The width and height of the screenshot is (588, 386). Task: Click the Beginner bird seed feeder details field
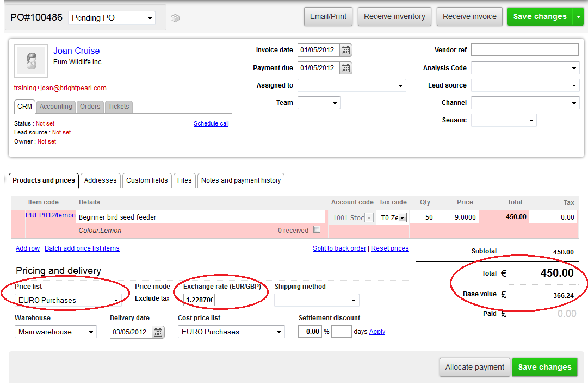coord(201,217)
